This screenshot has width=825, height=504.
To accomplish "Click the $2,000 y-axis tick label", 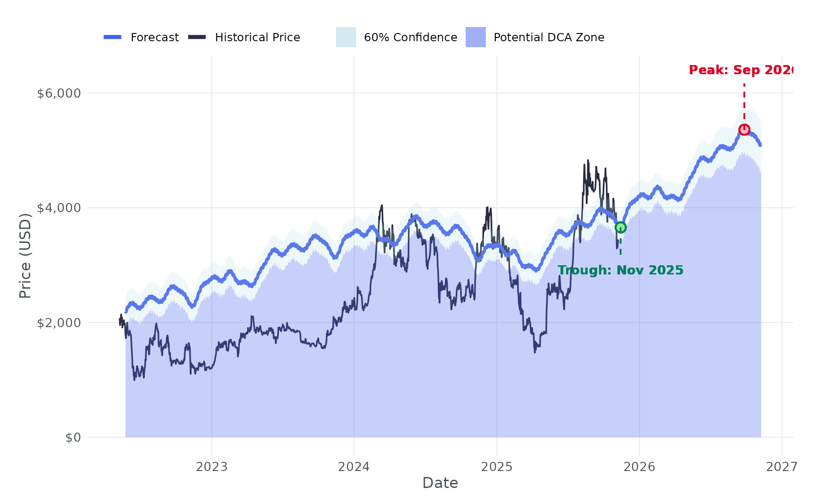I will 59,323.
